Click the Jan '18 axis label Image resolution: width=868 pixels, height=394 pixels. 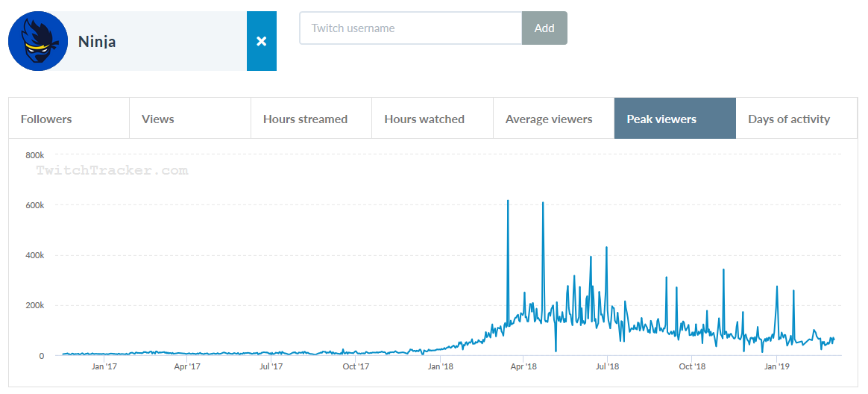(441, 366)
